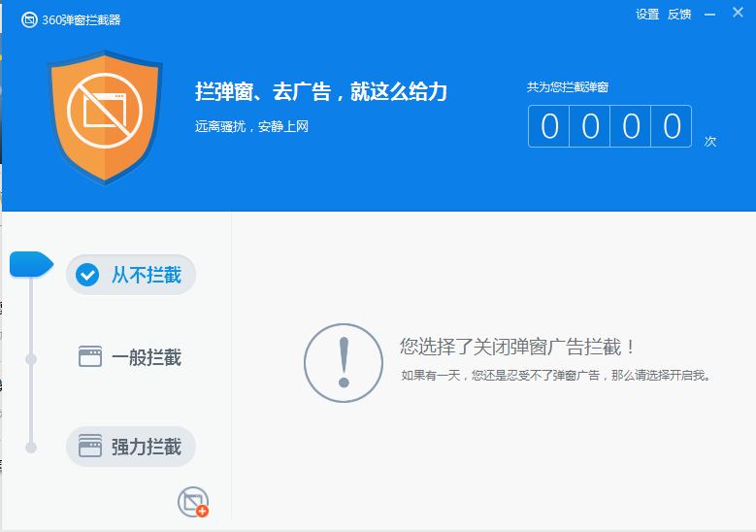Click headline 拦弹窗、去广告，就这么给力
This screenshot has height=532, width=756.
point(321,91)
